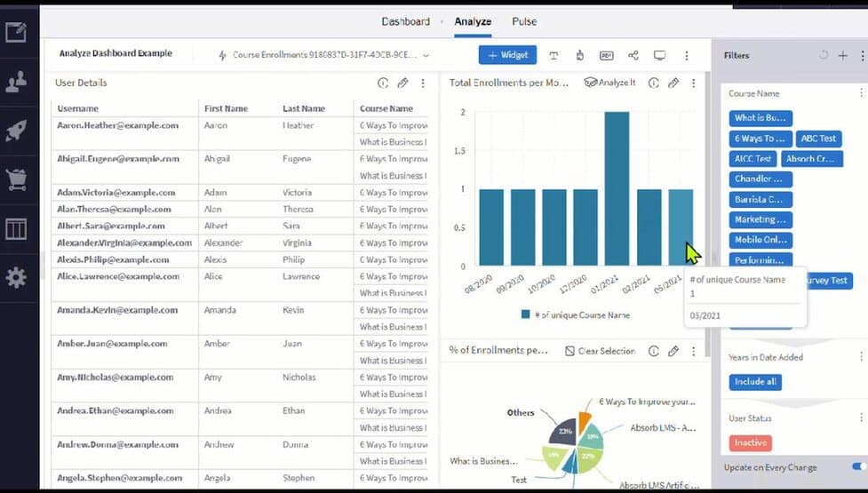
Task: Open the Course Enrollments data source dropdown
Action: 323,55
